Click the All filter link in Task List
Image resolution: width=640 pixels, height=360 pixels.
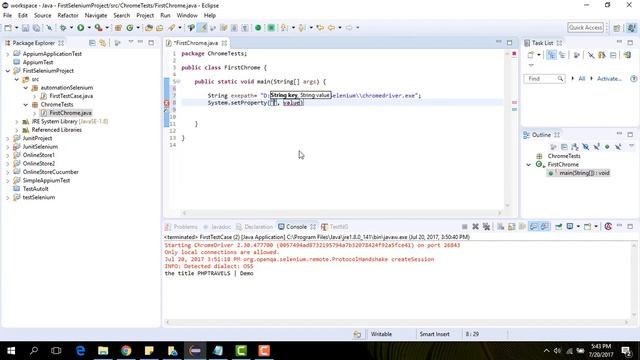coord(582,78)
